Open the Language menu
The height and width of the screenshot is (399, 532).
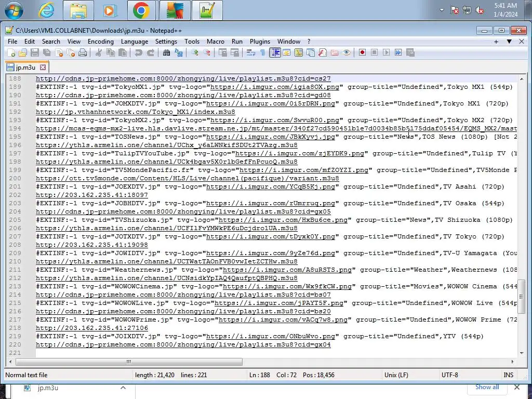135,42
